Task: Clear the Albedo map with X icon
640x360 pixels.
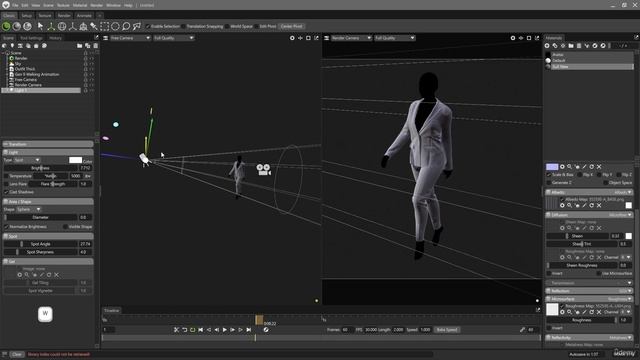Action: (599, 205)
